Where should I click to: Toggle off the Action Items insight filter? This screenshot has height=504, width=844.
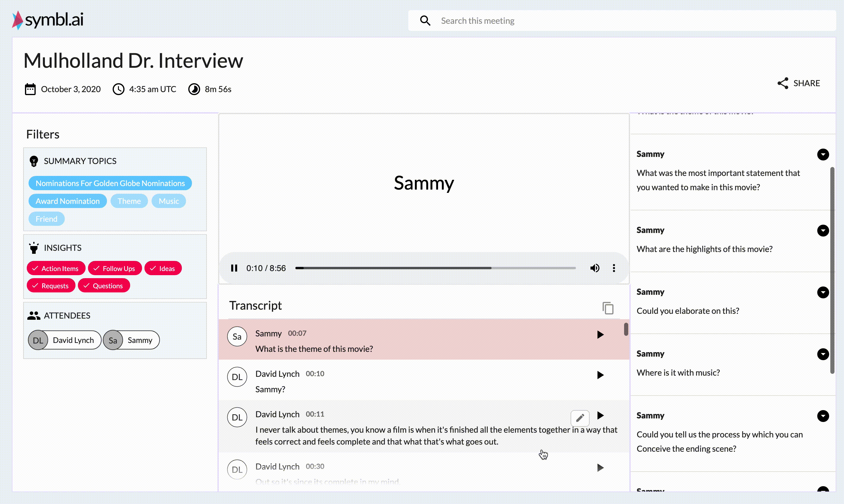(x=56, y=268)
